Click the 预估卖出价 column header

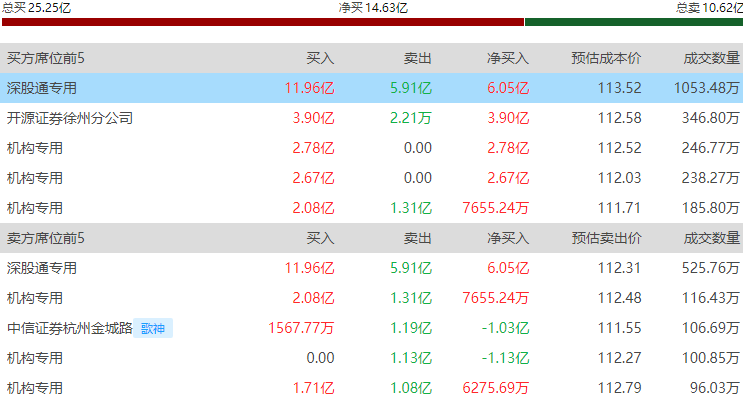pos(606,238)
